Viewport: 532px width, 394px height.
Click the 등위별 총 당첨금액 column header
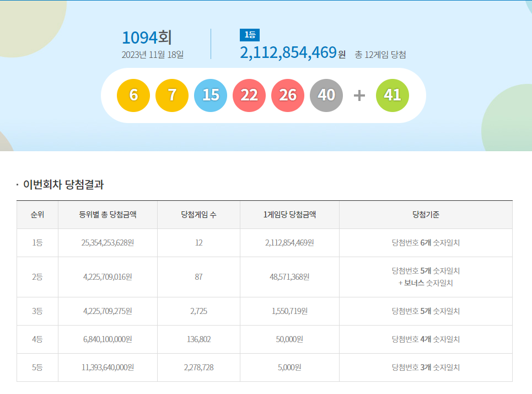(x=108, y=215)
